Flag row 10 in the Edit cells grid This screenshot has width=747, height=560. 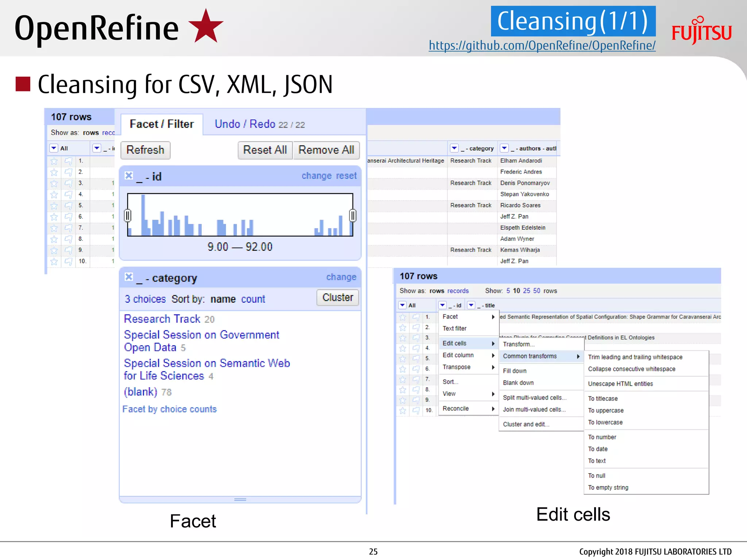[x=416, y=411]
